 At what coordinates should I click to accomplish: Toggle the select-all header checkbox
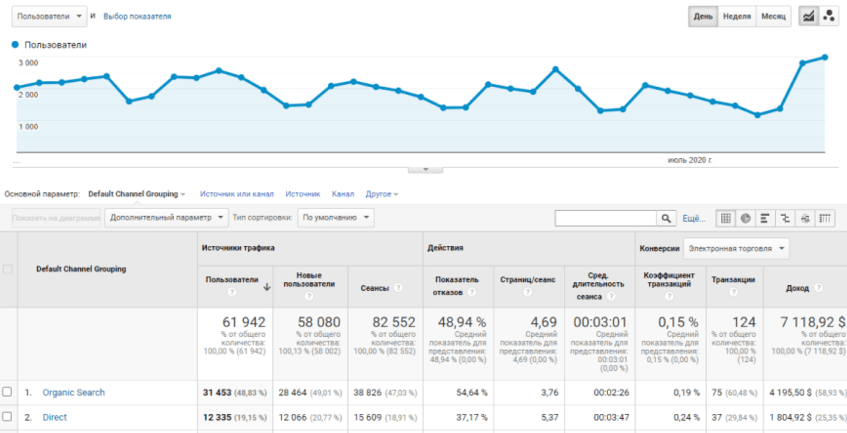(x=8, y=269)
